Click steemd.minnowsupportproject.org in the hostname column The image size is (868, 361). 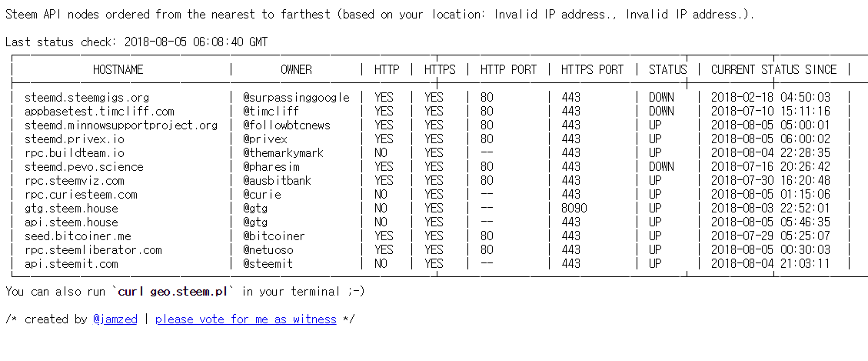tap(121, 125)
